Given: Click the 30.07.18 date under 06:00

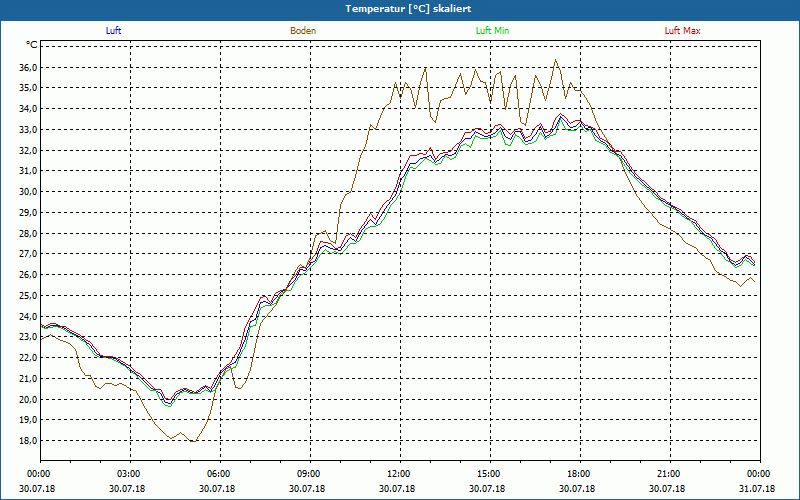Looking at the screenshot, I should click(217, 489).
